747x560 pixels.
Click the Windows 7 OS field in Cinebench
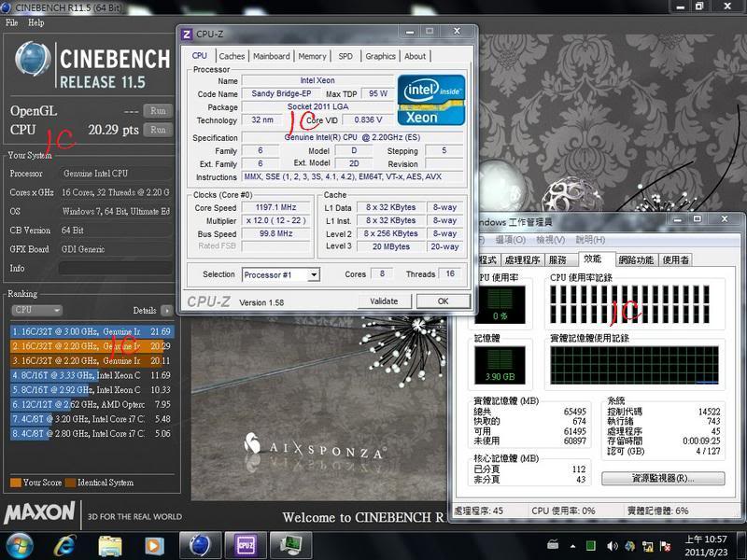(116, 212)
